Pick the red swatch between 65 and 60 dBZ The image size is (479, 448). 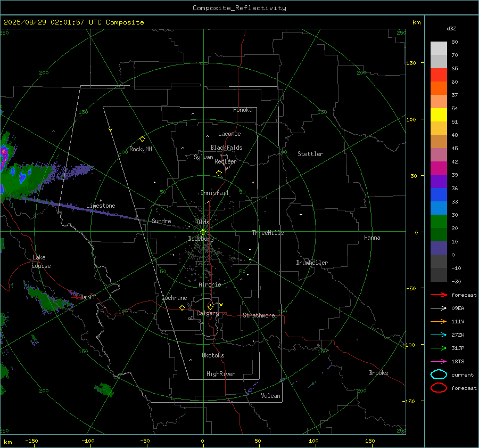(439, 75)
